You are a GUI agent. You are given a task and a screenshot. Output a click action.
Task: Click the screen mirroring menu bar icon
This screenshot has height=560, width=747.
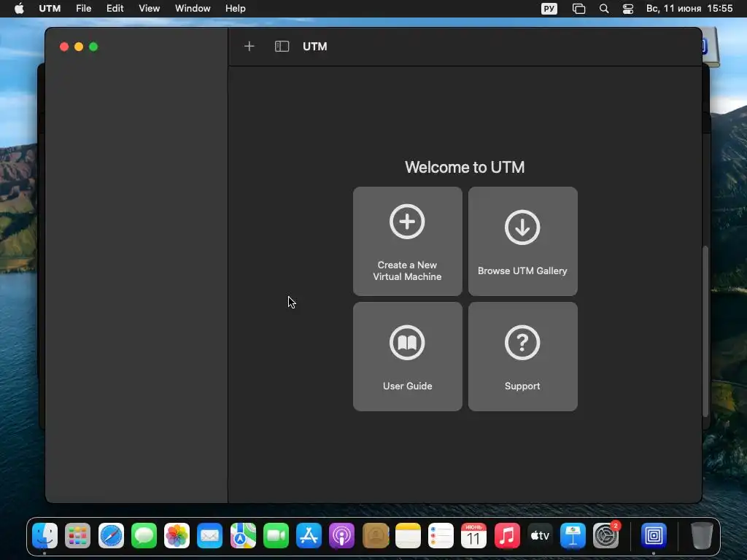578,9
